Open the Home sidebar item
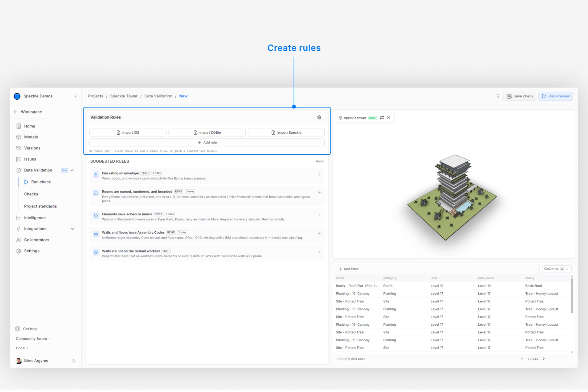The height and width of the screenshot is (392, 588). pyautogui.click(x=29, y=126)
